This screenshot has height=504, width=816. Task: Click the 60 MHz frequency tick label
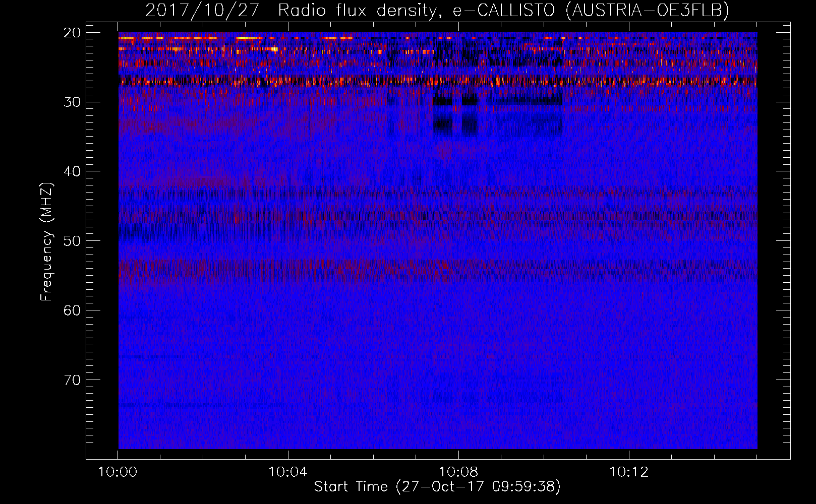73,310
